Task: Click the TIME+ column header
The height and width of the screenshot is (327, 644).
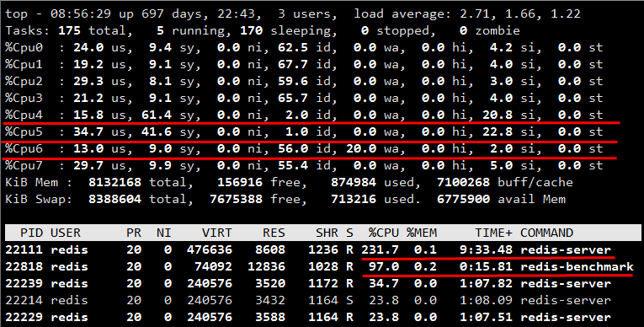Action: pyautogui.click(x=494, y=233)
